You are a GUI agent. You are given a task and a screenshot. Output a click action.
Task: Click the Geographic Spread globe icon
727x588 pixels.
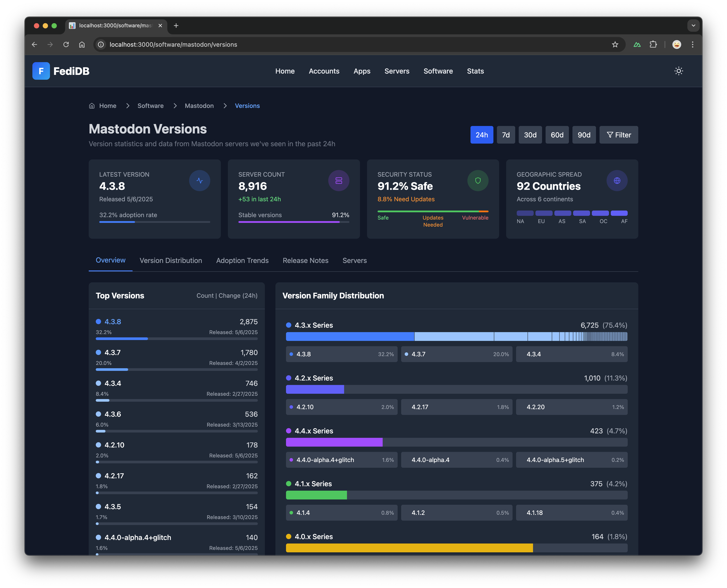coord(617,180)
